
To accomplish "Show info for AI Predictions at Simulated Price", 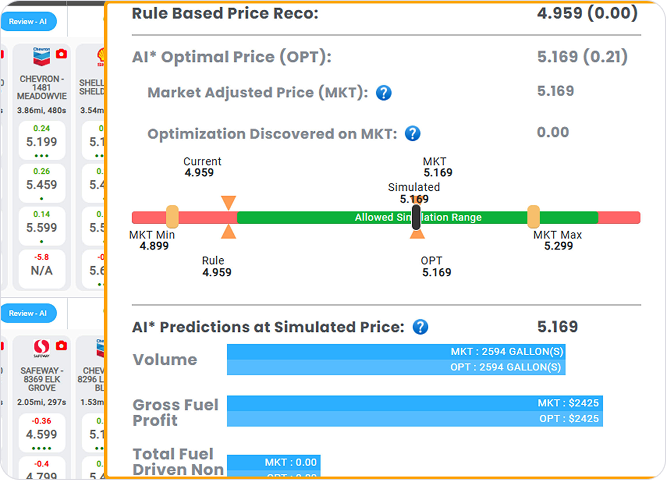I will (420, 327).
